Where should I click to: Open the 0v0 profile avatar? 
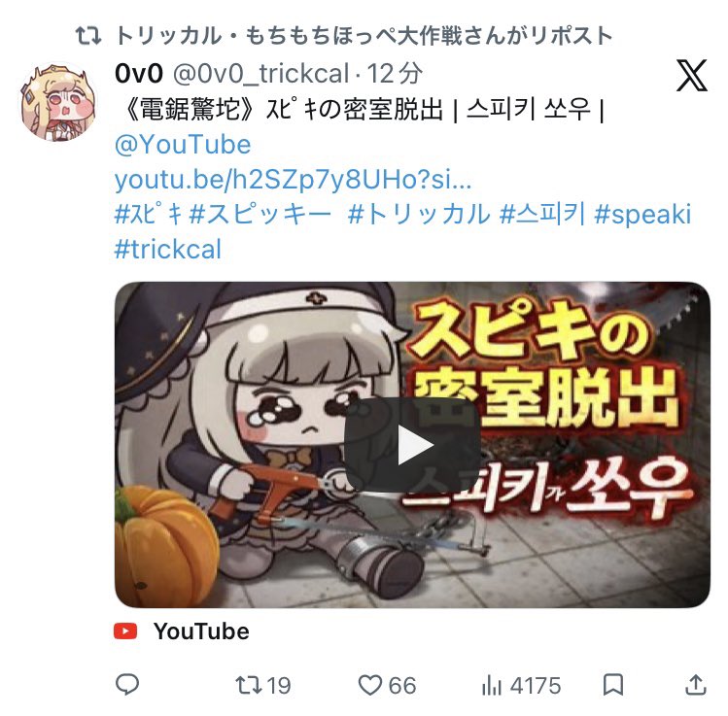click(x=58, y=102)
